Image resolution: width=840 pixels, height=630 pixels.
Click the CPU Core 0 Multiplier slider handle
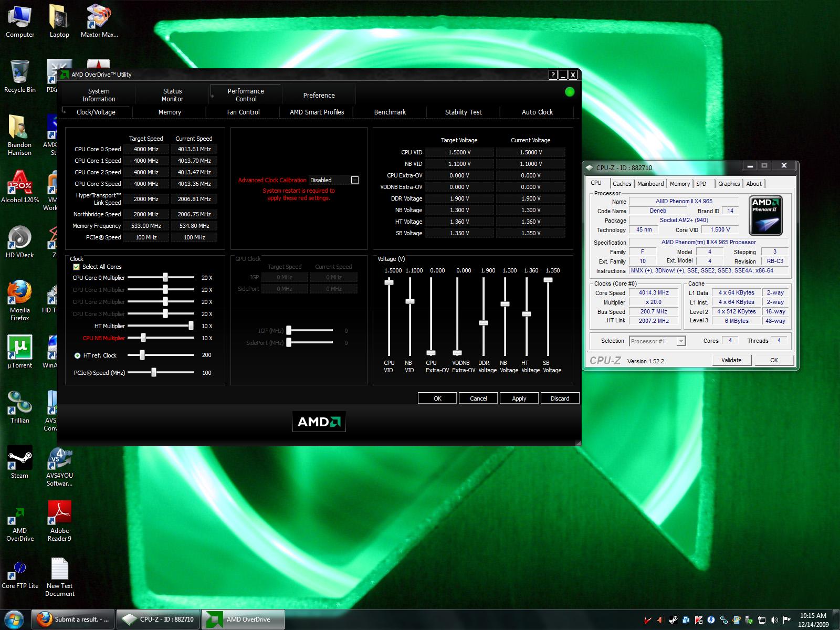pos(165,277)
